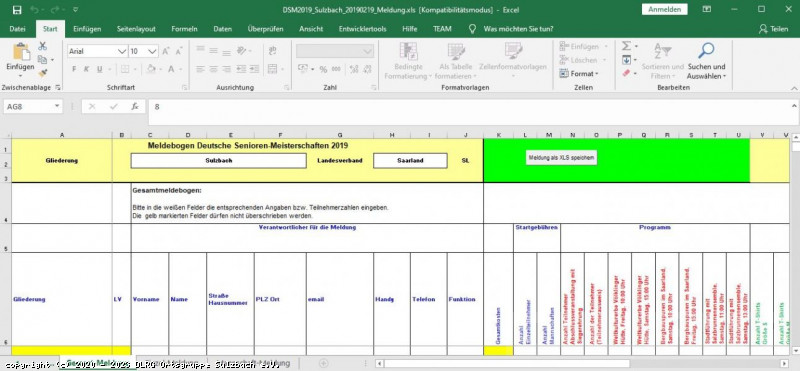Expand the AG8 Name Box dropdown
Image resolution: width=800 pixels, height=371 pixels.
(57, 106)
